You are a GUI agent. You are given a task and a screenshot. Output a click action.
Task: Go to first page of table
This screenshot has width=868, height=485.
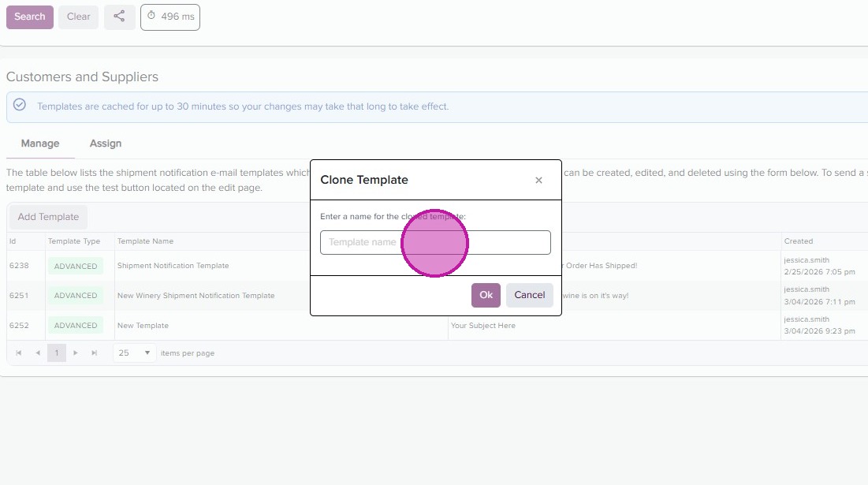click(19, 353)
